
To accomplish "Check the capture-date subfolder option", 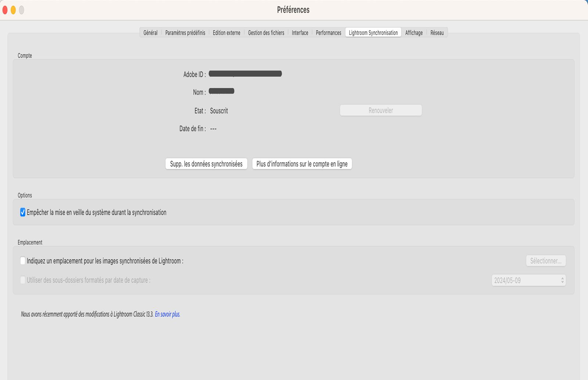I will (x=23, y=280).
